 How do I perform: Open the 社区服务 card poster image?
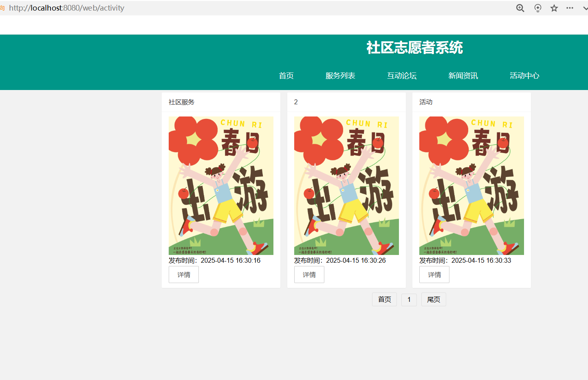[x=221, y=186]
